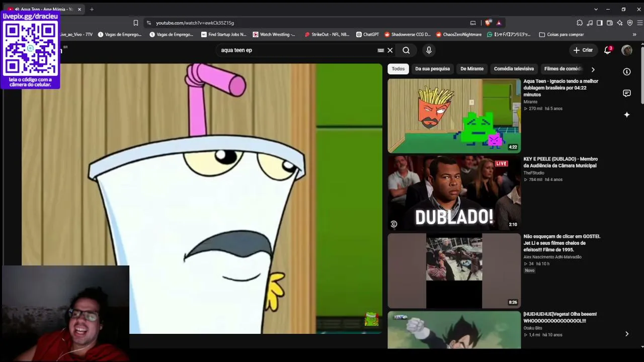Bookmark this page with the bookmark icon
Viewport: 644px width, 362px height.
click(x=136, y=23)
